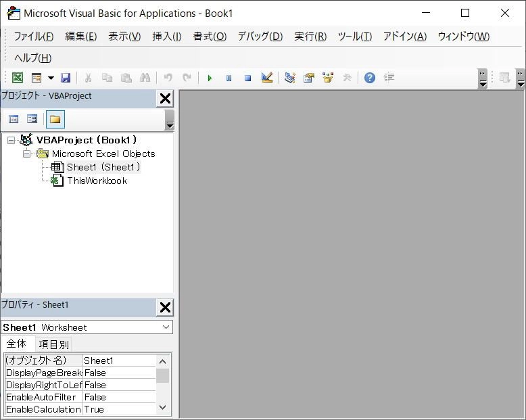Open the Project Explorer toolbar icon
The height and width of the screenshot is (420, 526).
click(x=290, y=78)
